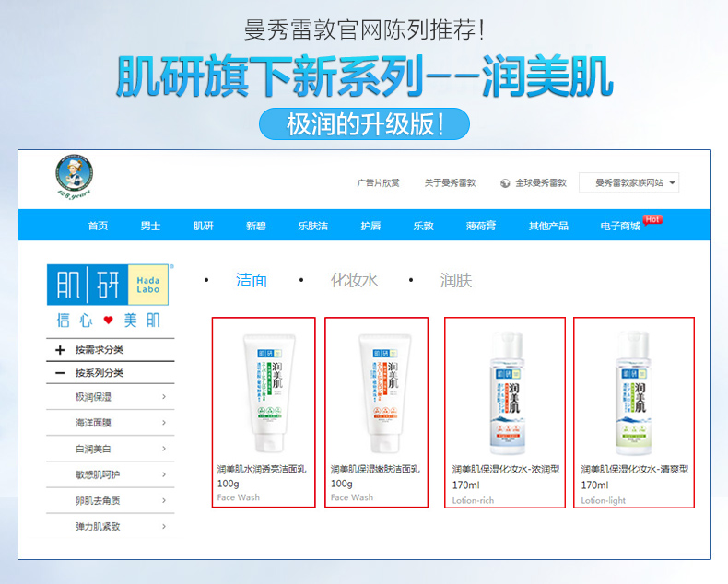Click the 关于曼秀雷敦 link
This screenshot has width=728, height=584.
[451, 183]
